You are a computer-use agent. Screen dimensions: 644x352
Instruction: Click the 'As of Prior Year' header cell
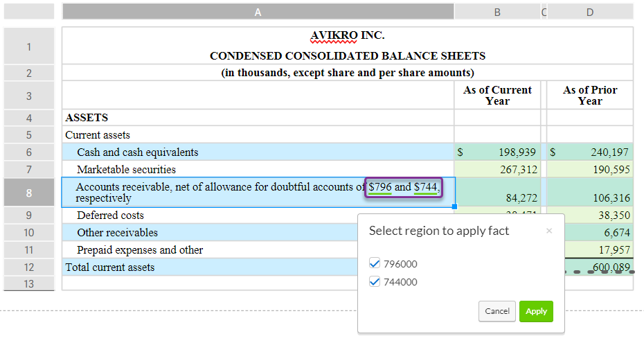pyautogui.click(x=590, y=96)
